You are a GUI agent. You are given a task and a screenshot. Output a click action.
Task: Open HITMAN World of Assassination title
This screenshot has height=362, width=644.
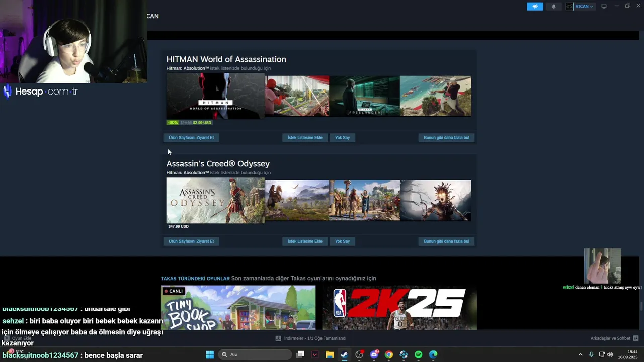pos(226,59)
